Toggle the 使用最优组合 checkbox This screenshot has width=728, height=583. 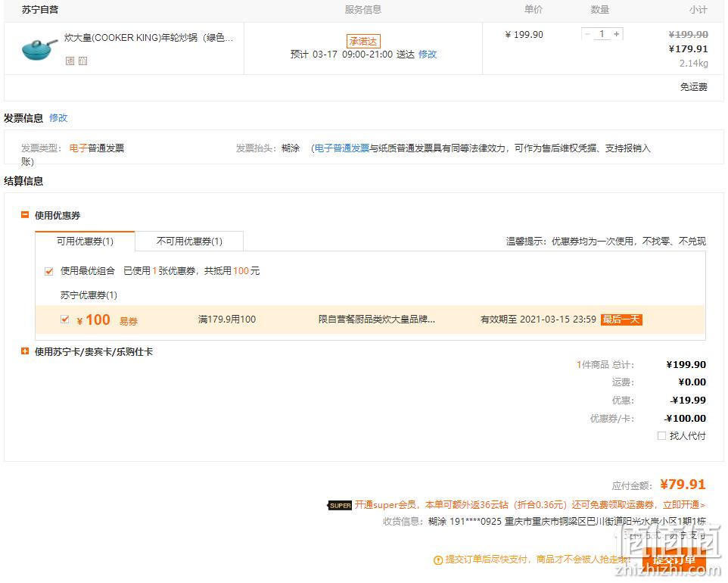click(x=48, y=271)
